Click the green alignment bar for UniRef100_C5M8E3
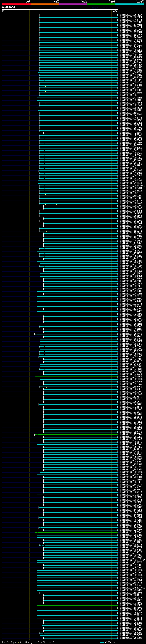 pos(76,376)
